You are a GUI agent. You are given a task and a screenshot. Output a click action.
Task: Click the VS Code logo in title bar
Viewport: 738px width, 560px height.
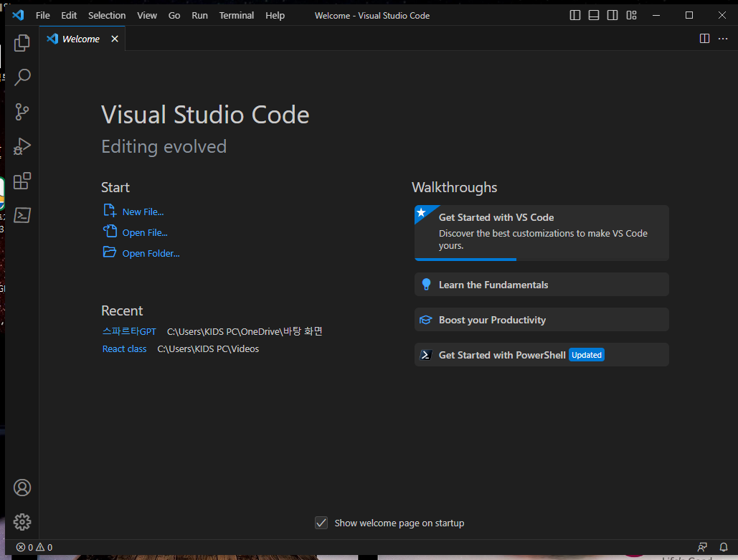click(x=18, y=15)
